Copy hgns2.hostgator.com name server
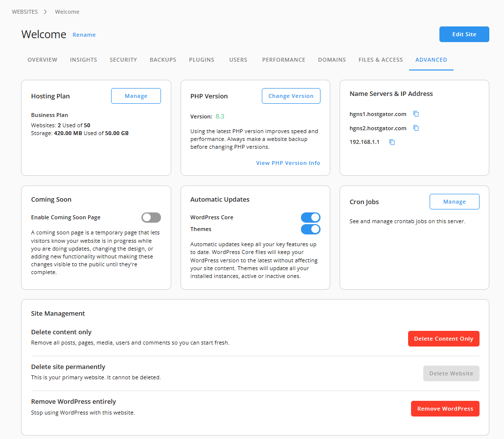The width and height of the screenshot is (504, 439). pyautogui.click(x=416, y=128)
